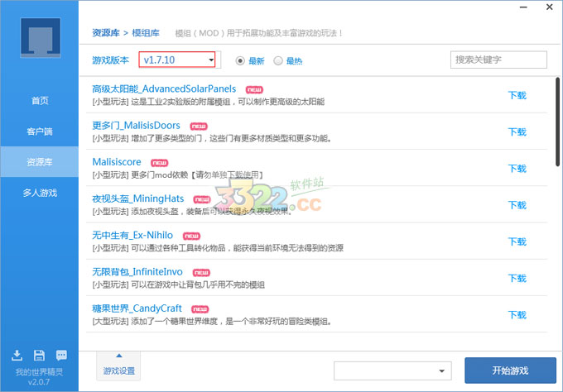
Task: Expand the 游戏设置 panel
Action: 119,366
